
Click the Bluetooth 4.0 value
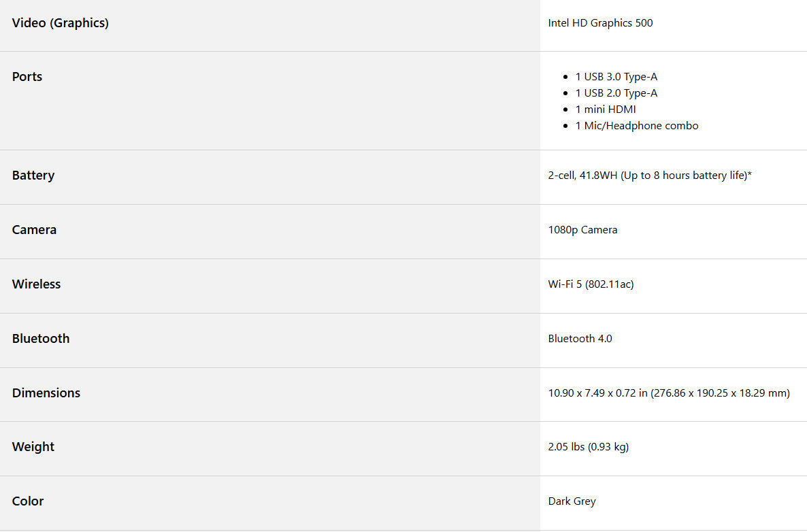click(580, 339)
